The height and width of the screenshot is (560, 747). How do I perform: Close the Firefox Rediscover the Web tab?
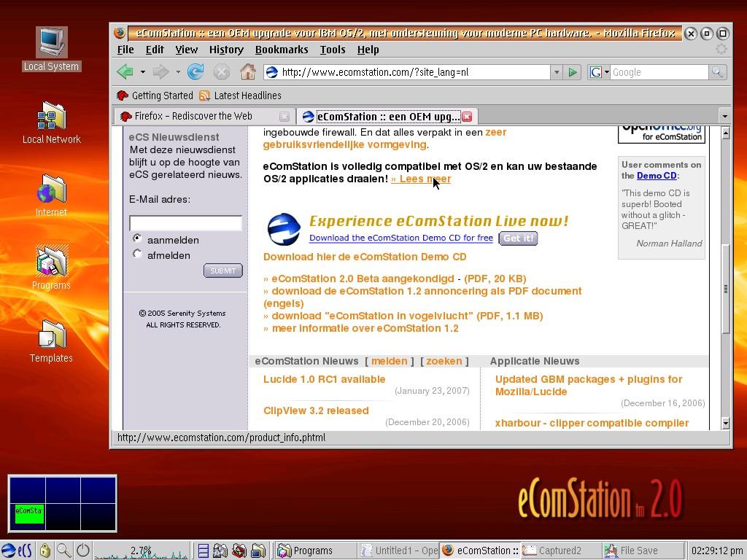285,117
